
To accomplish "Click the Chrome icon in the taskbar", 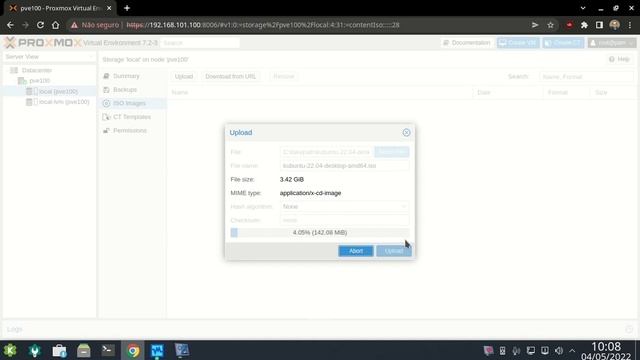I will pos(133,351).
